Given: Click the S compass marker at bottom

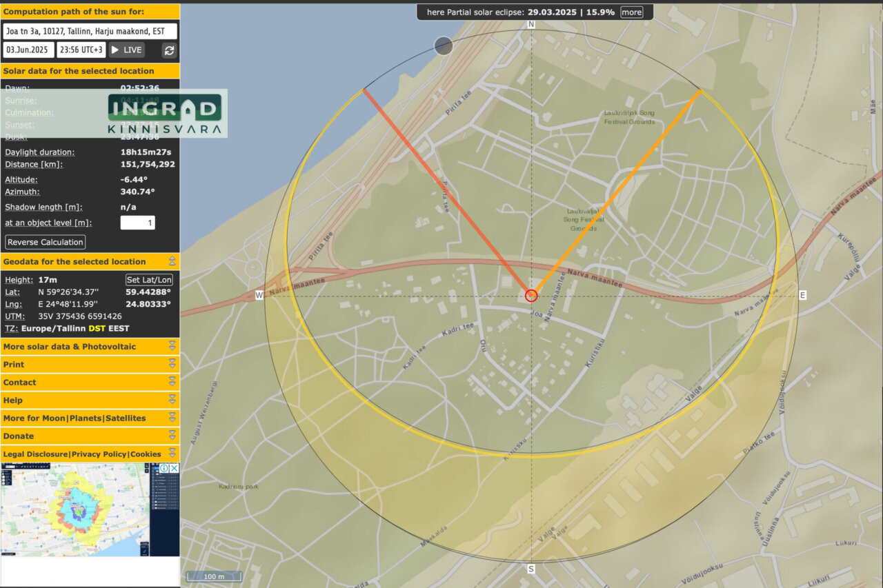Looking at the screenshot, I should [530, 569].
